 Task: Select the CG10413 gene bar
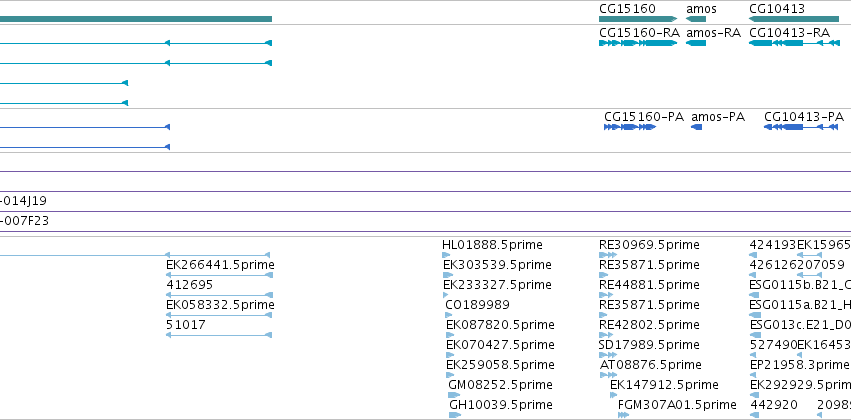[x=794, y=19]
